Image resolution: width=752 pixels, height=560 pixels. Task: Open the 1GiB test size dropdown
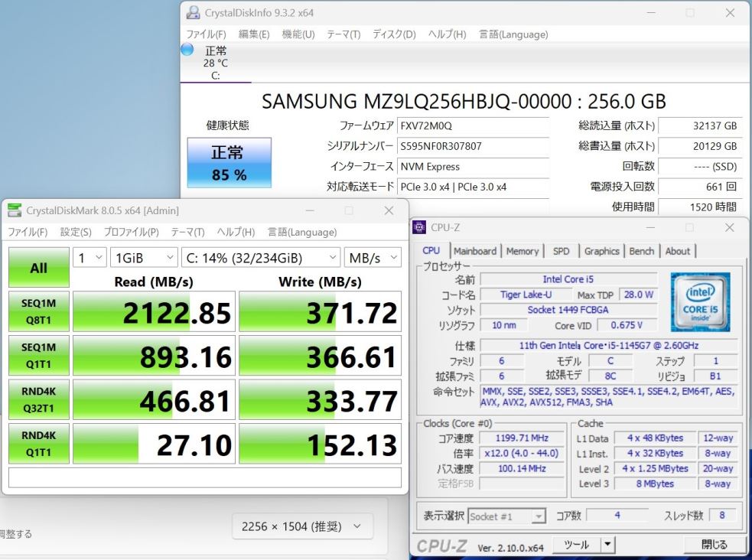point(144,258)
